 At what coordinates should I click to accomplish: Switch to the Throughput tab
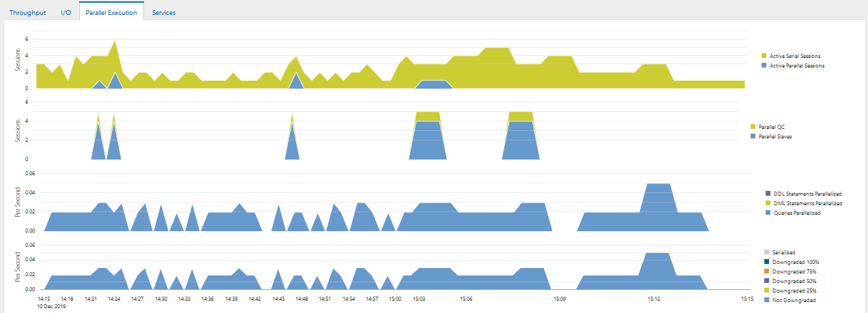(28, 12)
